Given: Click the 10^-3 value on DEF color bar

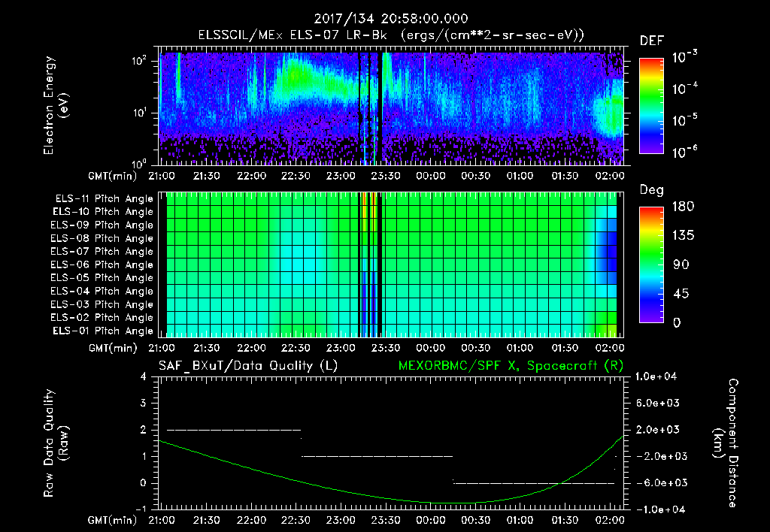Looking at the screenshot, I should (x=684, y=57).
